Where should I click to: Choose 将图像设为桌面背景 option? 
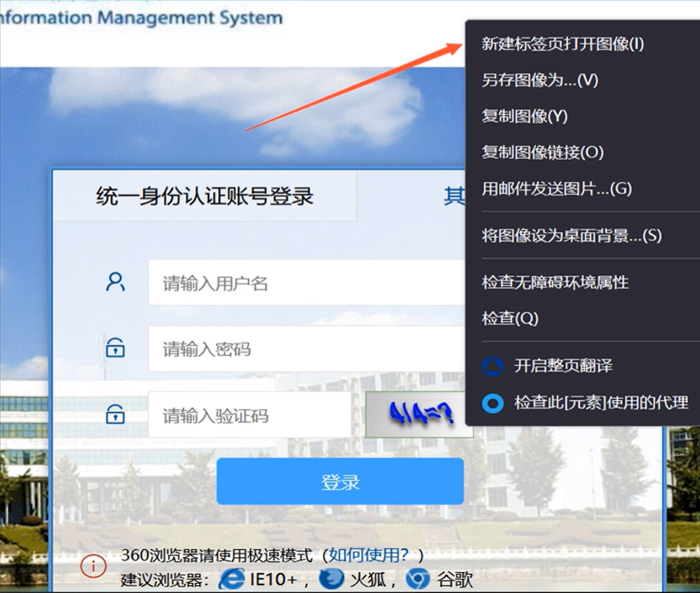[x=571, y=236]
